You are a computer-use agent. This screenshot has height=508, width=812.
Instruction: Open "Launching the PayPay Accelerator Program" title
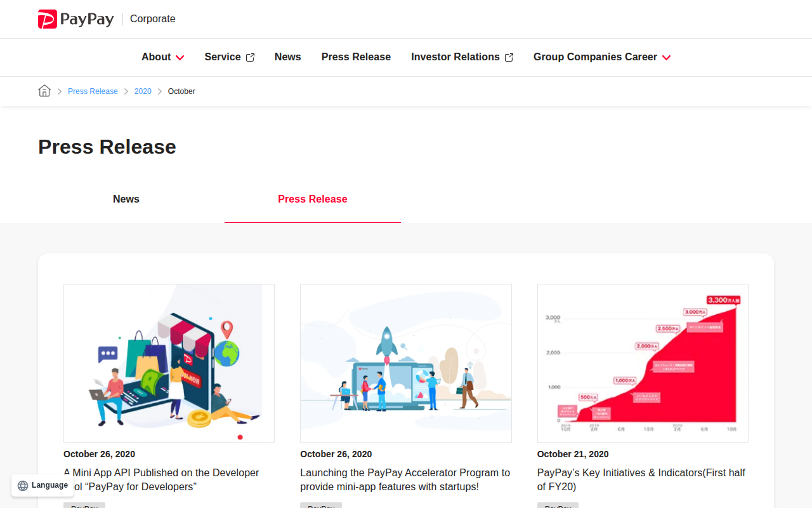click(x=405, y=479)
